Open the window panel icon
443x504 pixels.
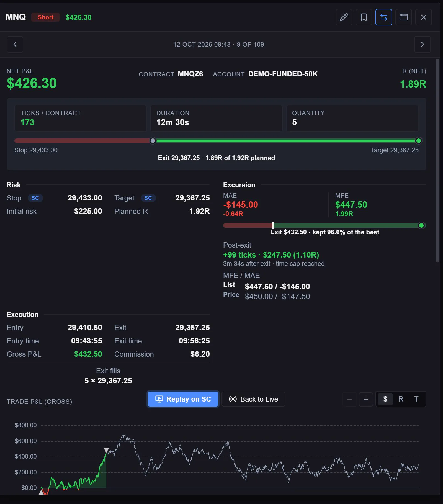(x=403, y=17)
